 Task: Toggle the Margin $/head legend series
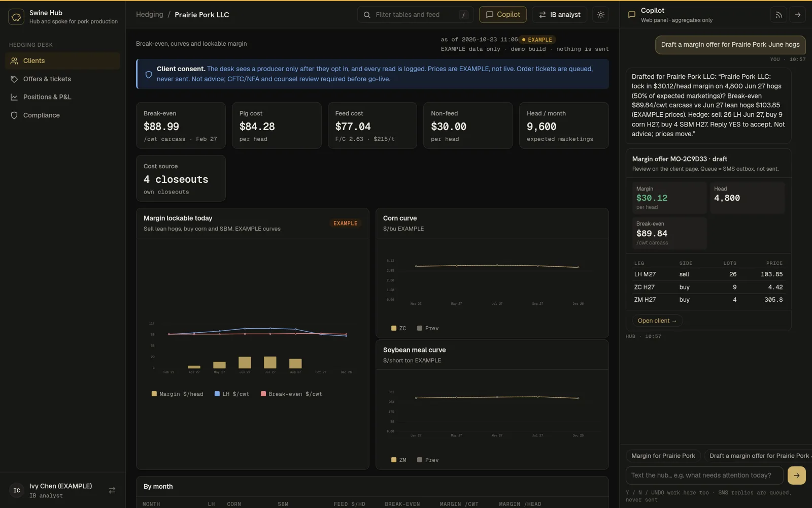178,394
